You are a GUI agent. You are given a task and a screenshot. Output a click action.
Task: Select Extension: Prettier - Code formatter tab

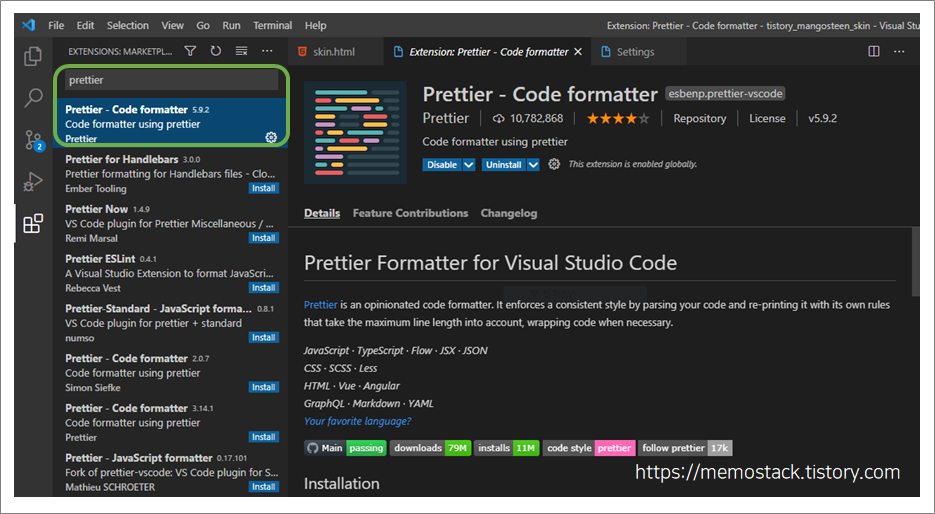click(x=487, y=52)
